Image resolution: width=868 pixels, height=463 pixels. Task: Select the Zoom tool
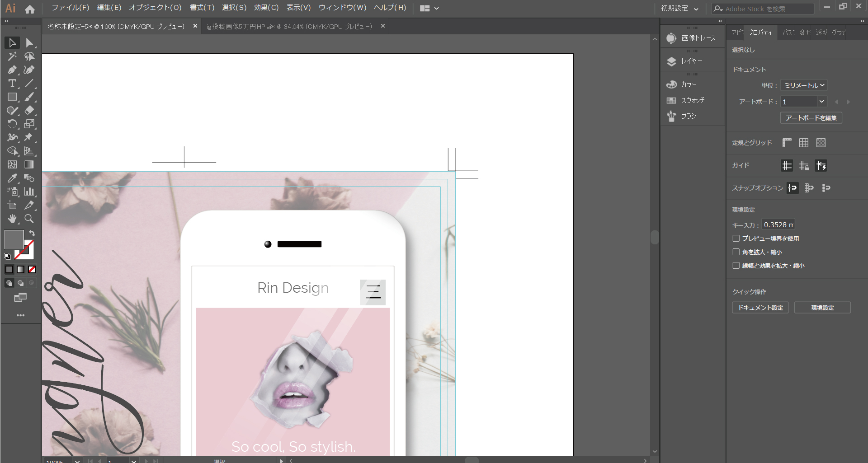(x=29, y=219)
